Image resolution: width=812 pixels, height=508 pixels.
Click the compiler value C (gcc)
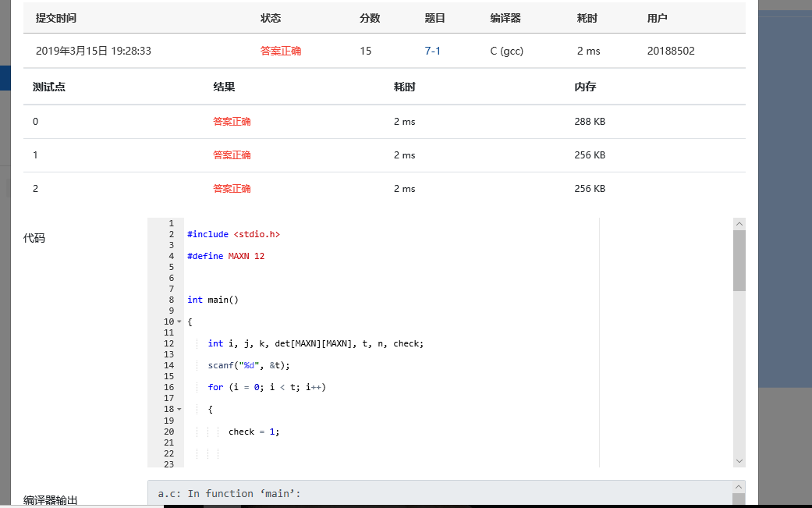(506, 51)
